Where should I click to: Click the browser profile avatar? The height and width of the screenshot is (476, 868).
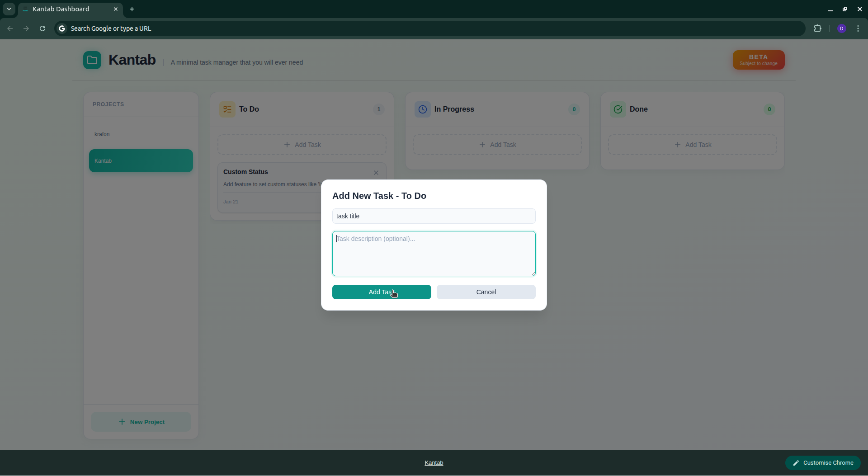pos(842,28)
